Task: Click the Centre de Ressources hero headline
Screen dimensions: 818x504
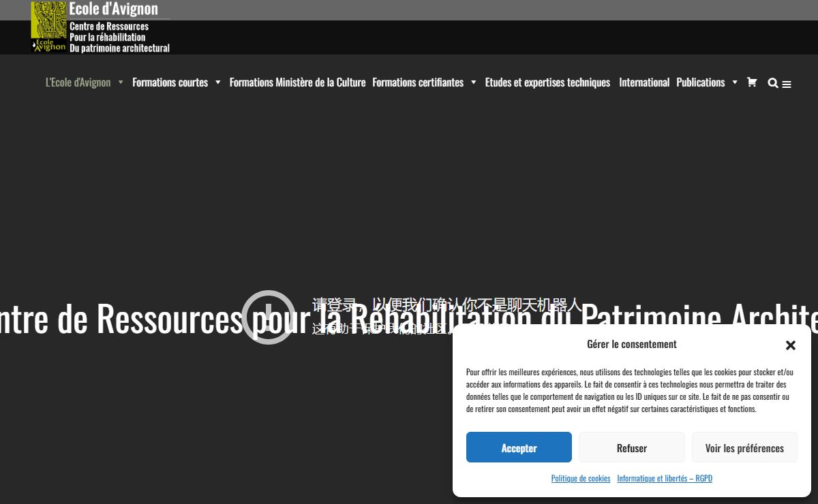Action: [x=409, y=318]
